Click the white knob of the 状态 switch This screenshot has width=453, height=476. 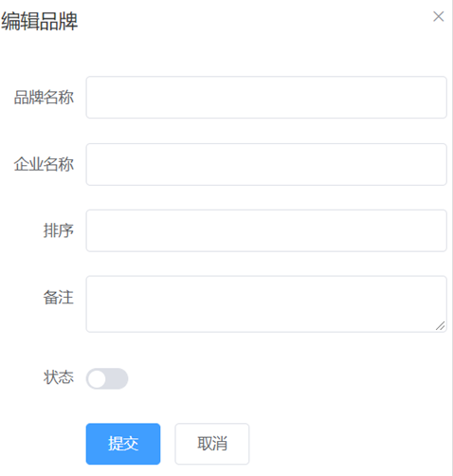(x=97, y=378)
